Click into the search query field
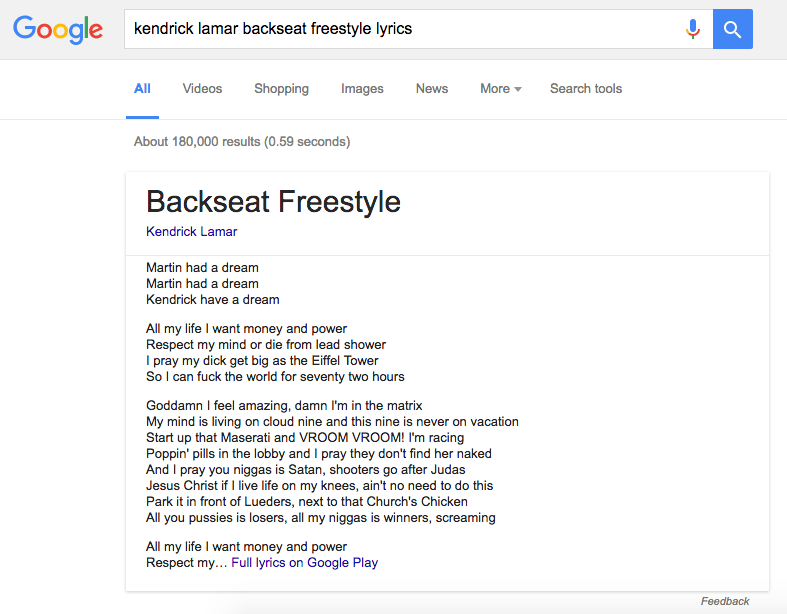The width and height of the screenshot is (787, 614). pyautogui.click(x=400, y=29)
